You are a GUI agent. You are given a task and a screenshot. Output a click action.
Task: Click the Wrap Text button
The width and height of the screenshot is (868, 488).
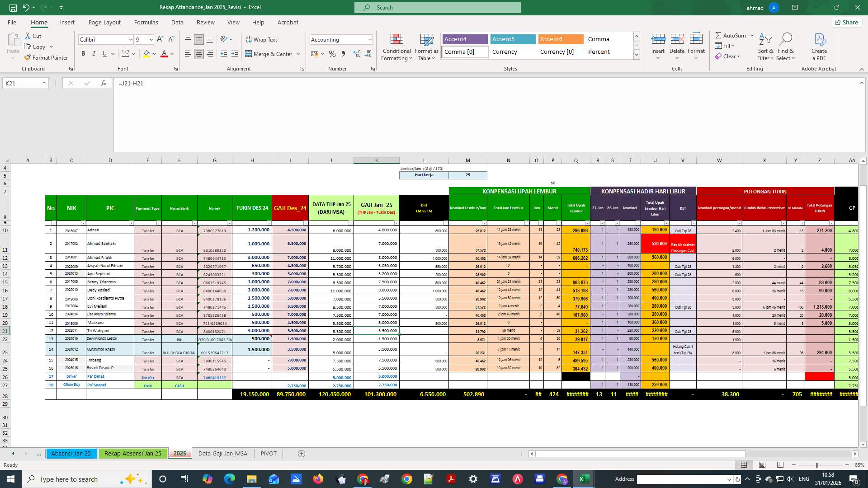(x=262, y=39)
